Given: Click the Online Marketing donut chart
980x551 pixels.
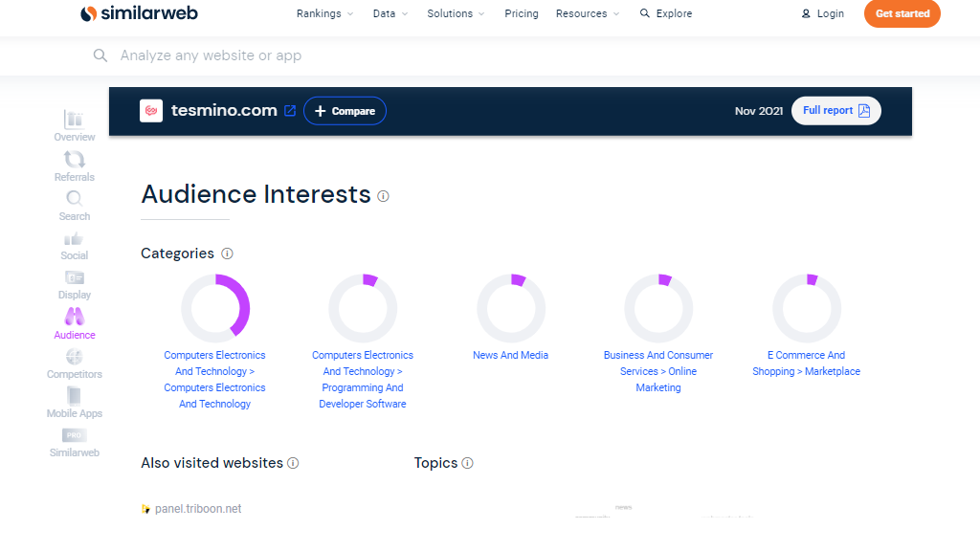Looking at the screenshot, I should (x=658, y=308).
